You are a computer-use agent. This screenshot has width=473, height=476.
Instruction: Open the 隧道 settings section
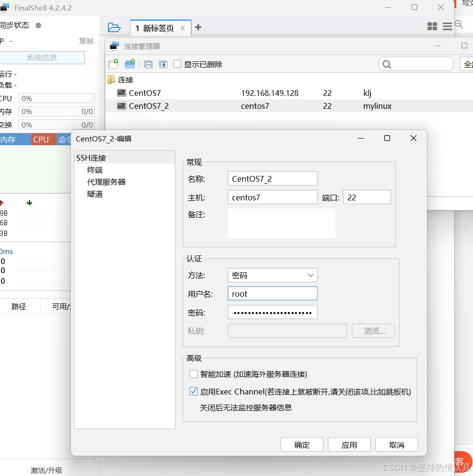coord(95,194)
